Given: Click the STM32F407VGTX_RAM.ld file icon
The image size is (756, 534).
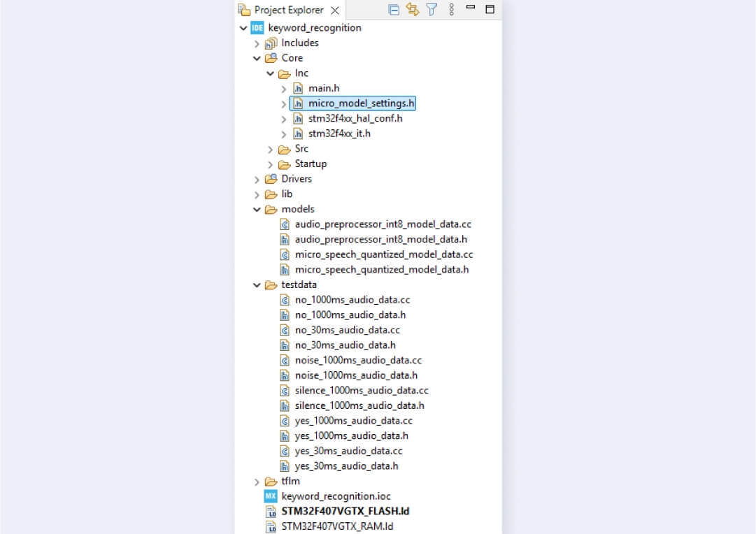Looking at the screenshot, I should coord(271,527).
